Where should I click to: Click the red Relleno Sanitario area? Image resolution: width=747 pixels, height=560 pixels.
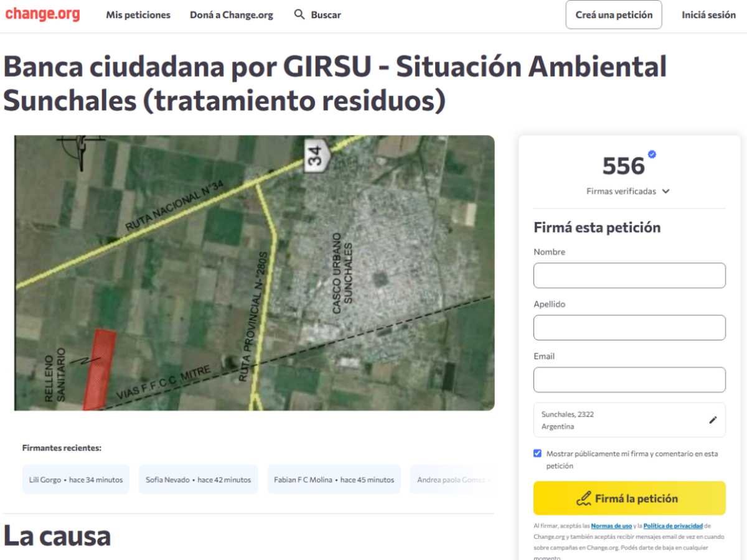click(100, 369)
